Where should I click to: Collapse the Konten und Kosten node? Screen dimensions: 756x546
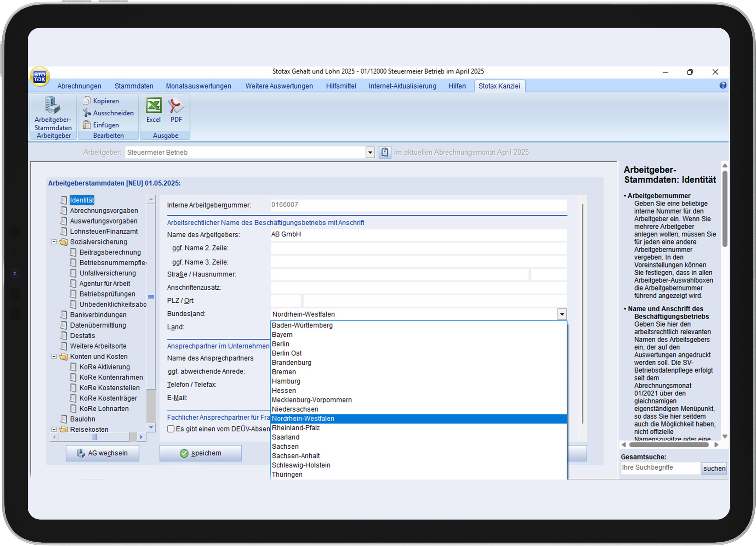point(54,356)
